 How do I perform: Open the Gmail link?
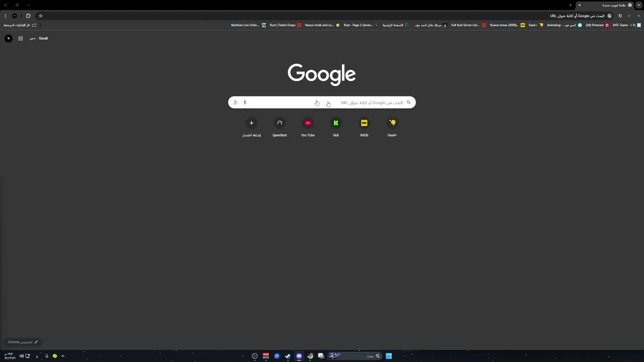[43, 38]
